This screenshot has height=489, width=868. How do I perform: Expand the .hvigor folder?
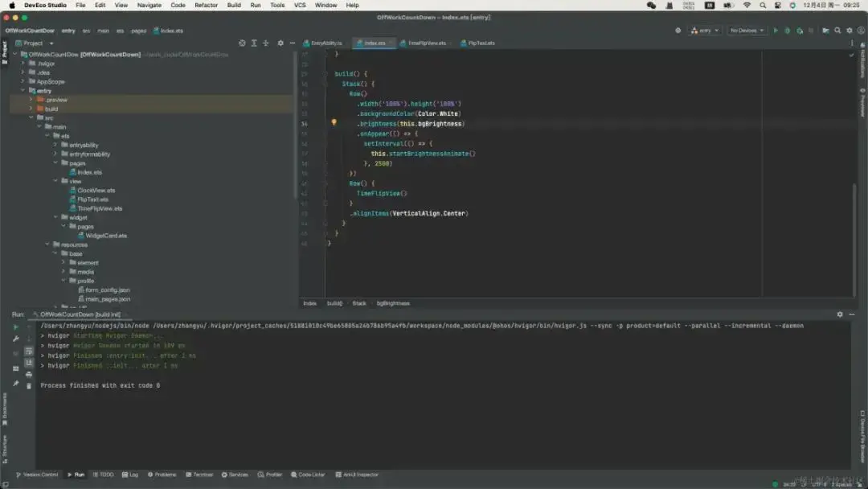(x=23, y=63)
